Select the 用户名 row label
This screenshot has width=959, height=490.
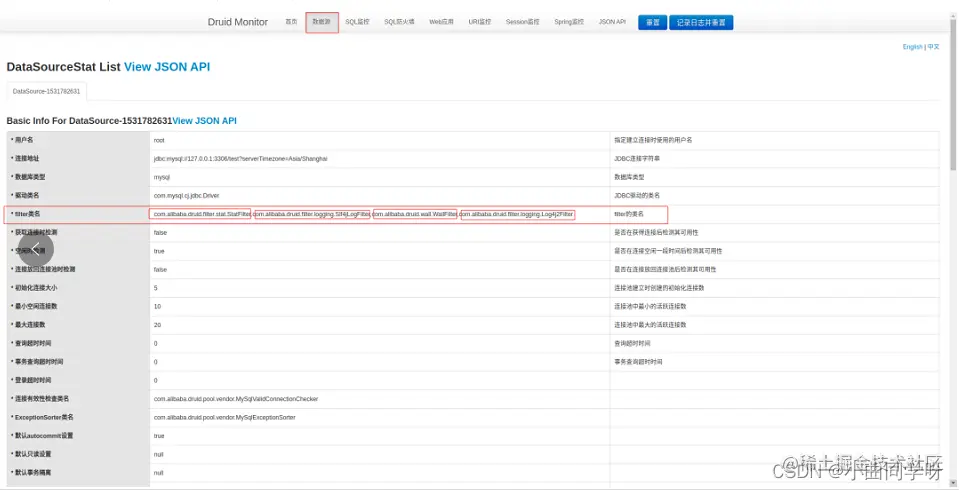pyautogui.click(x=24, y=140)
